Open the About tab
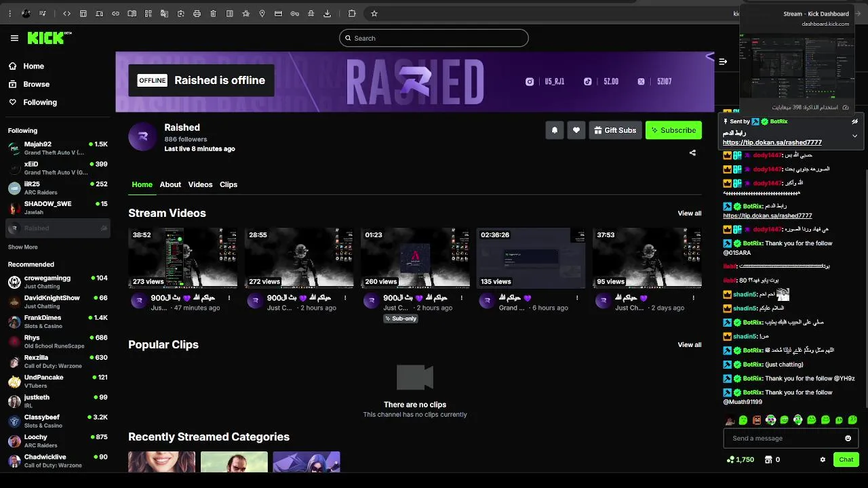Image resolution: width=868 pixels, height=488 pixels. [170, 184]
